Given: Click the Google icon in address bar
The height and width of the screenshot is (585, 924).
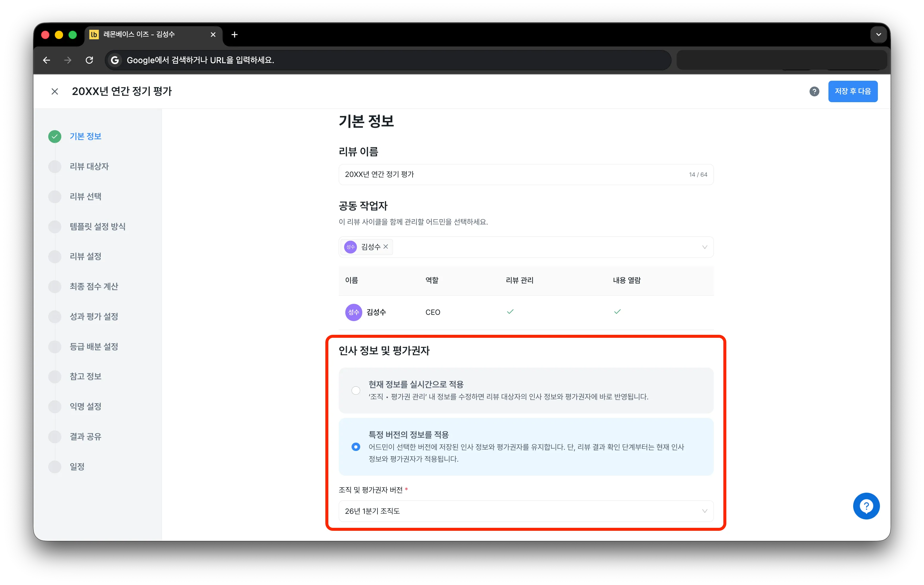Looking at the screenshot, I should click(x=114, y=60).
